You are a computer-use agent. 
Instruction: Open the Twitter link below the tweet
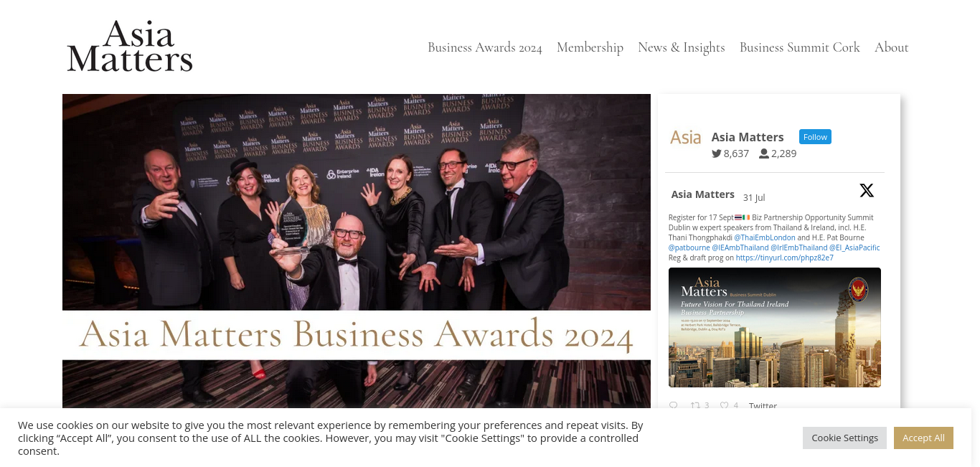click(763, 405)
